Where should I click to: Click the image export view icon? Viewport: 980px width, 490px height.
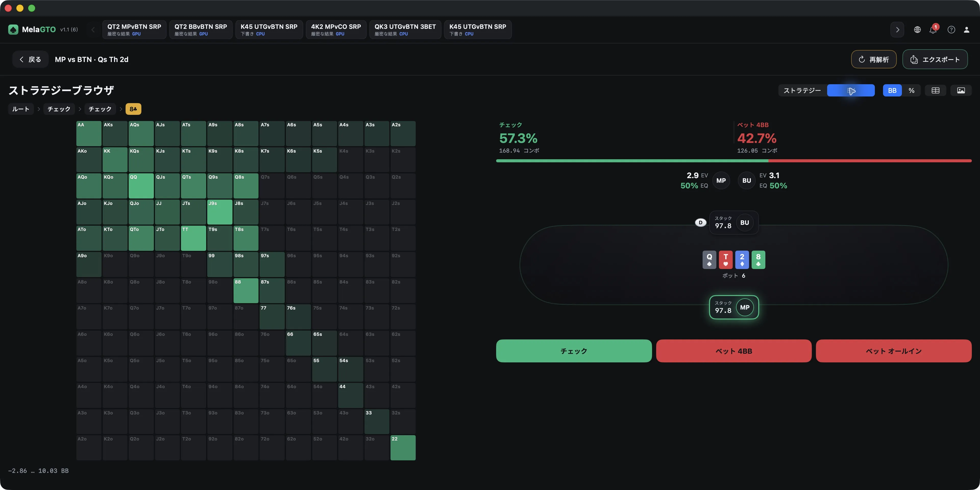pyautogui.click(x=961, y=91)
